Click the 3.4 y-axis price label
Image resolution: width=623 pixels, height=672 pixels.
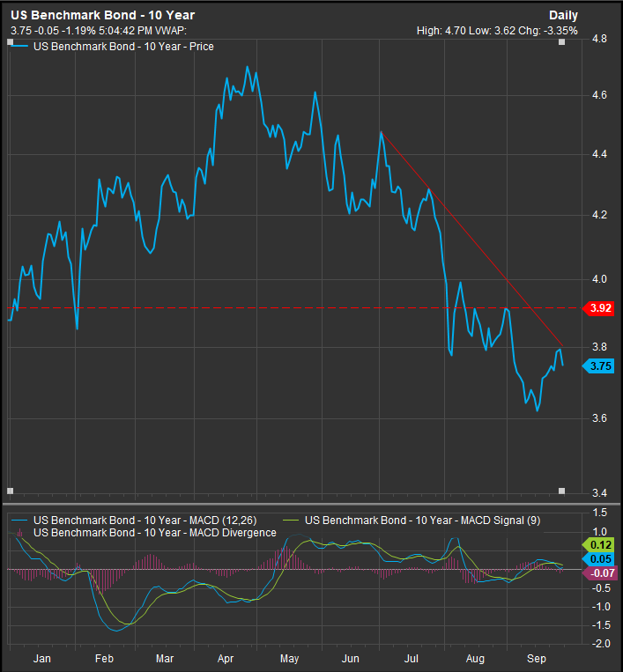pyautogui.click(x=599, y=493)
